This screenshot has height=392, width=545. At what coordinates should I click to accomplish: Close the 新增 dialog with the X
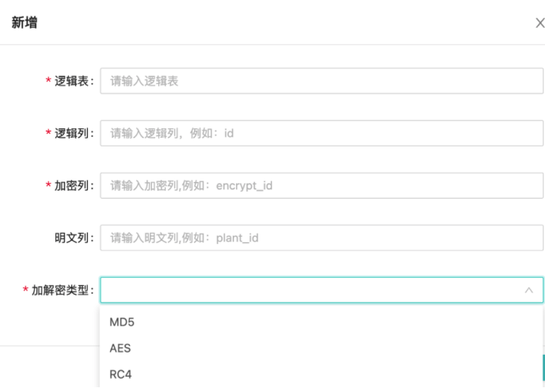pyautogui.click(x=539, y=23)
